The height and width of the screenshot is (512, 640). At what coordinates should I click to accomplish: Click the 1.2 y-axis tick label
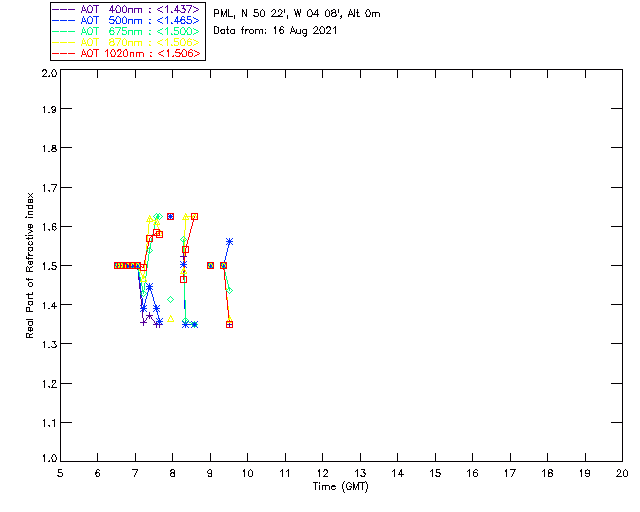tap(49, 384)
